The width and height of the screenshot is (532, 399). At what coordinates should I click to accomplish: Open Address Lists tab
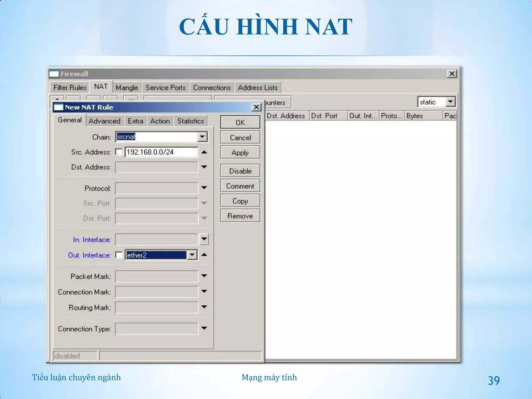point(258,88)
